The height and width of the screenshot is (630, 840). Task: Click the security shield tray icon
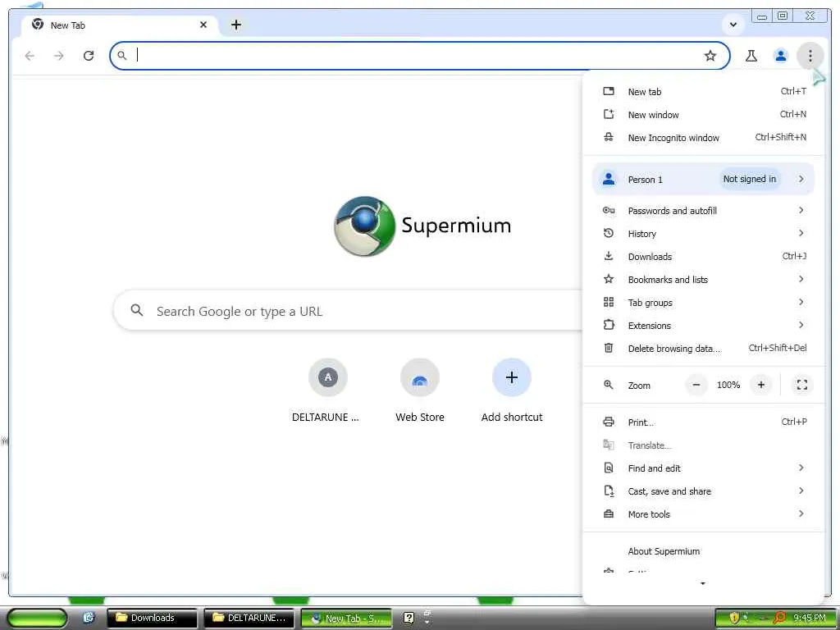tap(734, 619)
